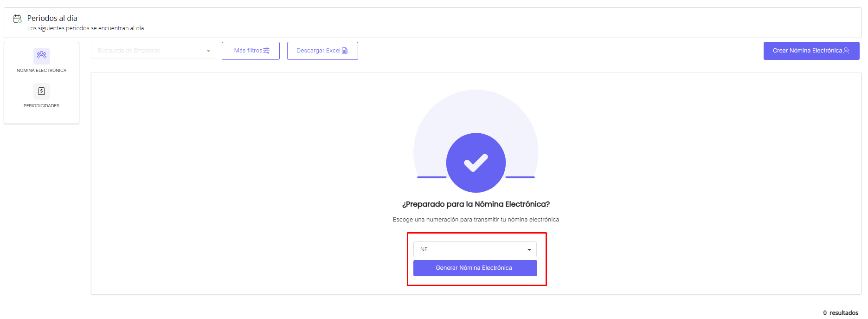
Task: Click the 0 resultados counter
Action: pyautogui.click(x=840, y=313)
